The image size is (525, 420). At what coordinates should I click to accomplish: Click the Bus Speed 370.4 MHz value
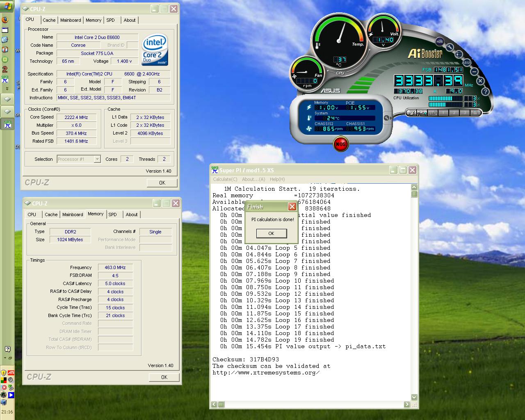(76, 133)
